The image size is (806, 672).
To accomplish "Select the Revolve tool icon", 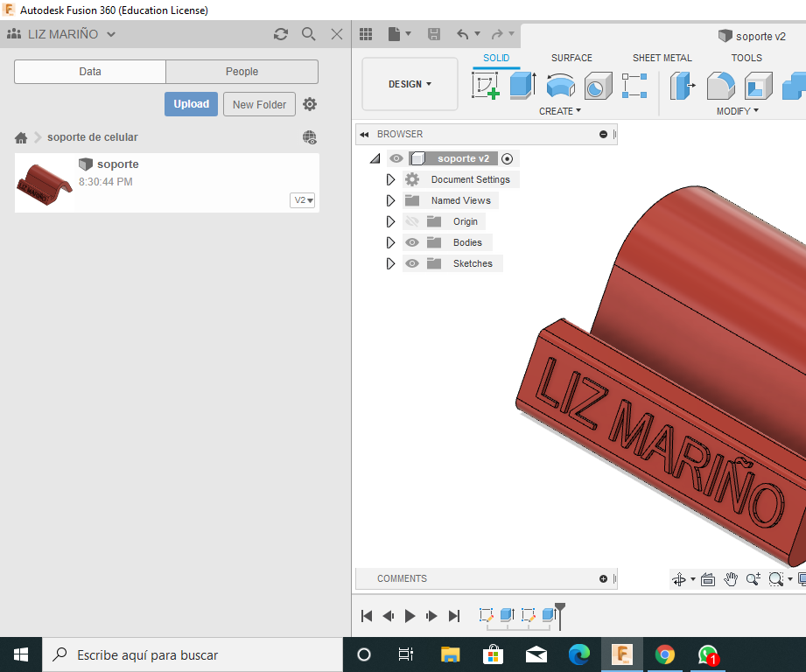I will click(x=560, y=86).
